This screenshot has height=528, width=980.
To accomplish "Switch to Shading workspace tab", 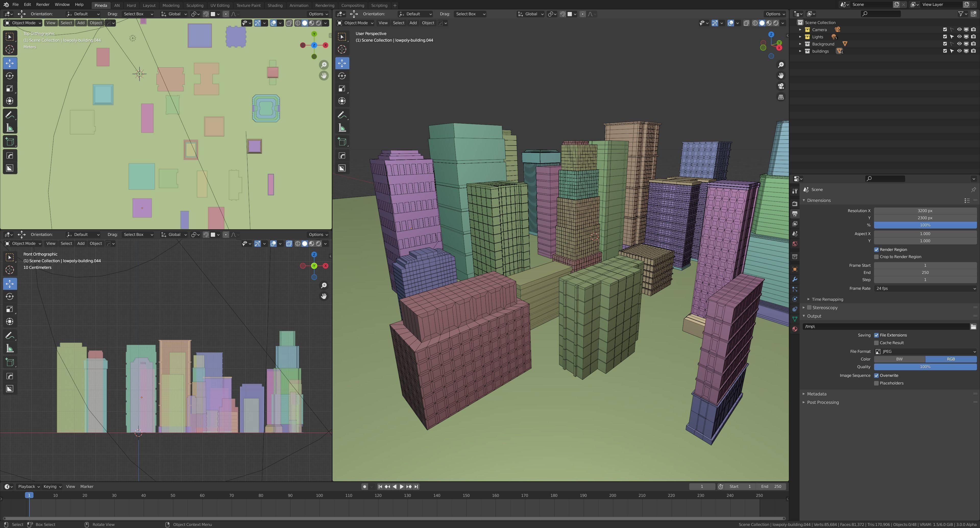I will coord(275,5).
